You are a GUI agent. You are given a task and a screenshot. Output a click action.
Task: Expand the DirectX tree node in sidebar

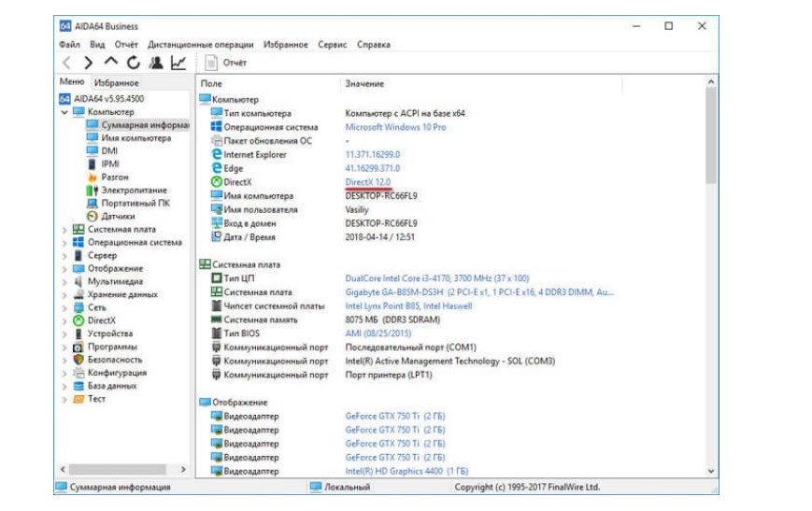point(64,320)
